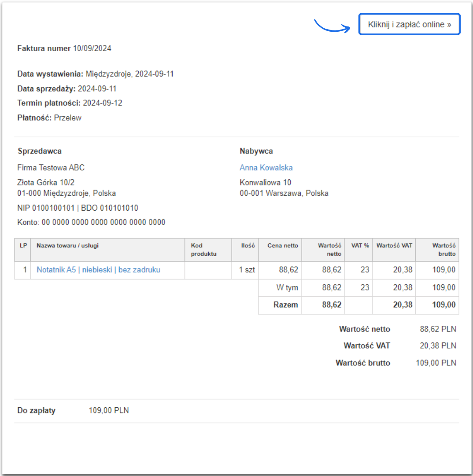
Task: Click the 'Nazwa towaru / usługi' column header
Action: coord(68,245)
